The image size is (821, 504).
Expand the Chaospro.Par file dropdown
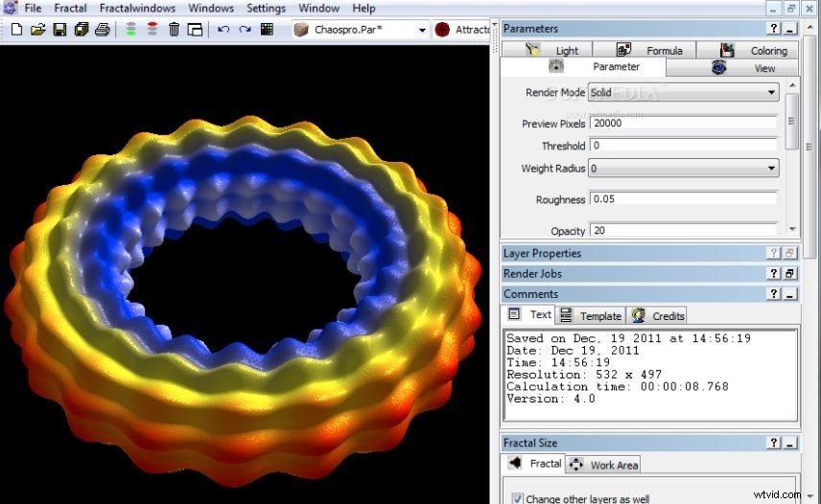pos(422,31)
